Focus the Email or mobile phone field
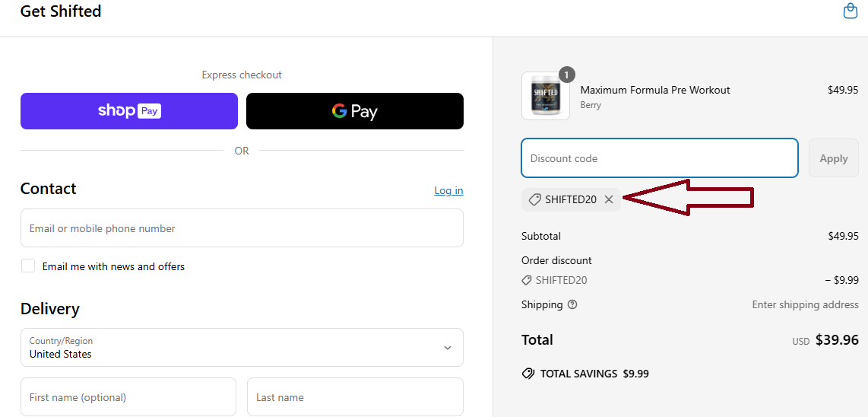Image resolution: width=868 pixels, height=417 pixels. click(242, 228)
